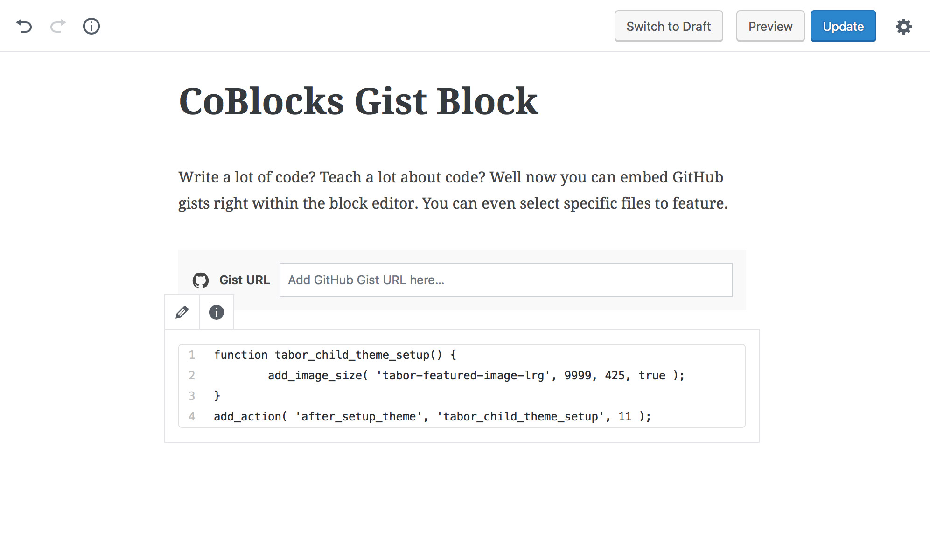Select line number 4 in gist
This screenshot has height=560, width=930.
(192, 417)
